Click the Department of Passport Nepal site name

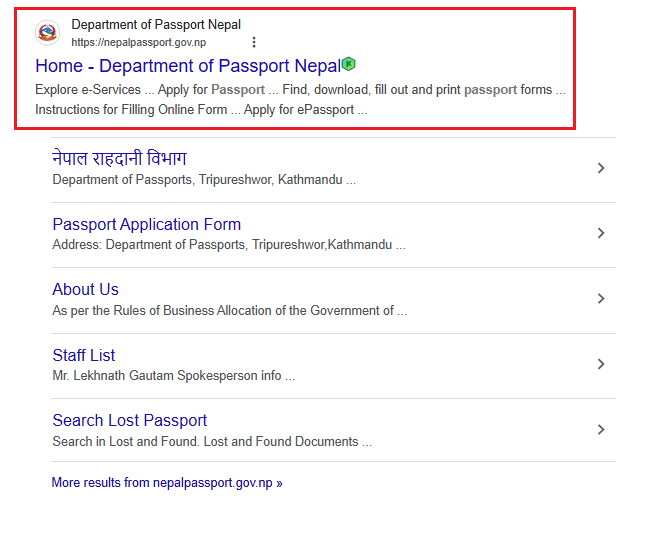pos(156,25)
